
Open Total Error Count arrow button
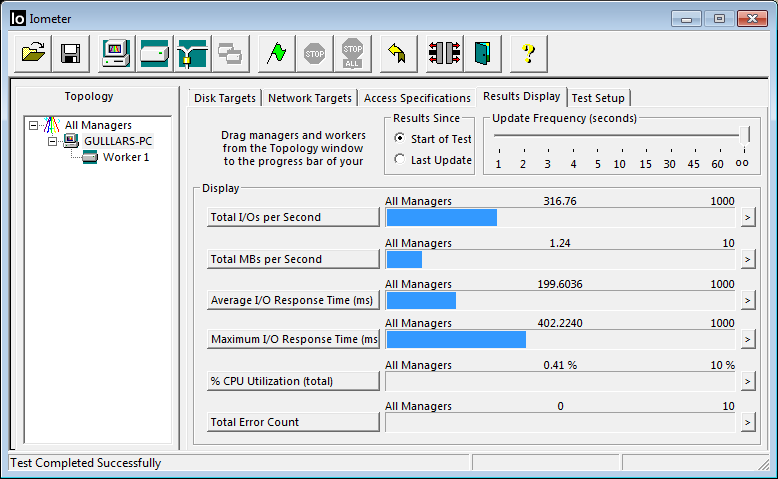(x=748, y=422)
